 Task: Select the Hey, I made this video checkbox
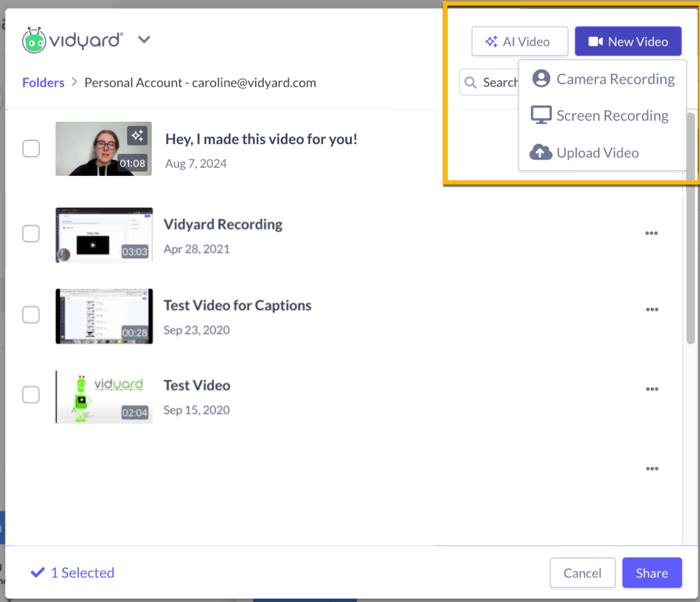coord(31,149)
